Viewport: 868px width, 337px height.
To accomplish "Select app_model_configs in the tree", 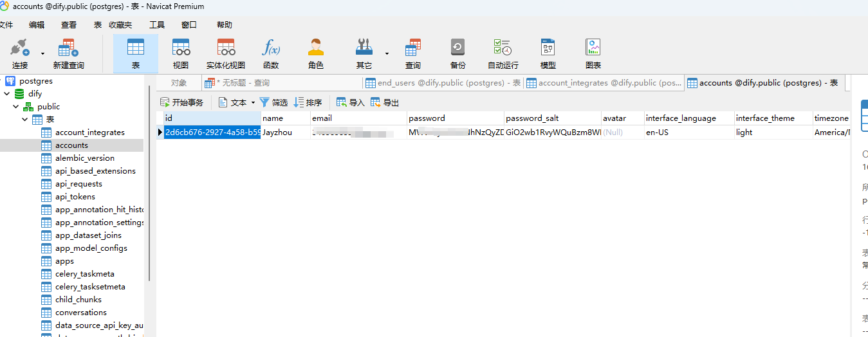I will coord(91,248).
